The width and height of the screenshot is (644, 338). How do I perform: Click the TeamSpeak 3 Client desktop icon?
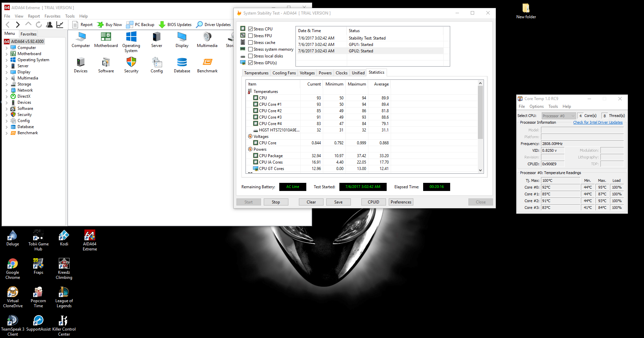(13, 325)
